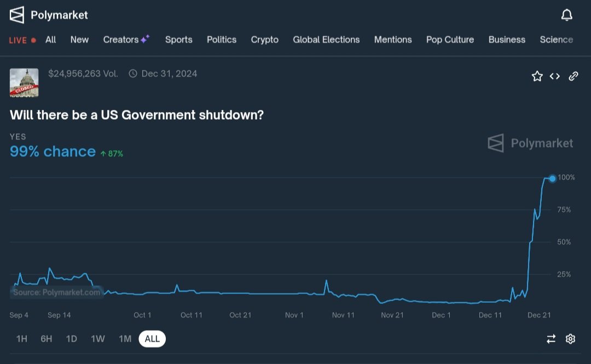The height and width of the screenshot is (364, 591).
Task: Open chart settings gear
Action: click(x=570, y=339)
